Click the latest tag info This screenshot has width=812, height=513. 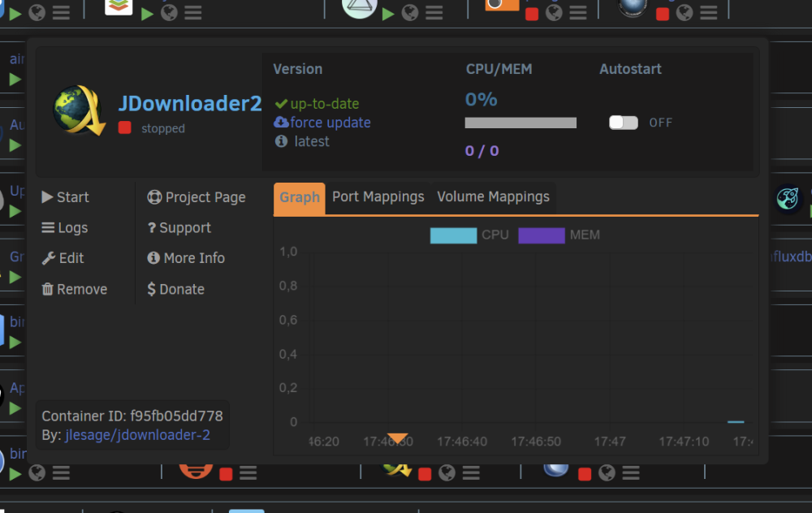pos(302,141)
